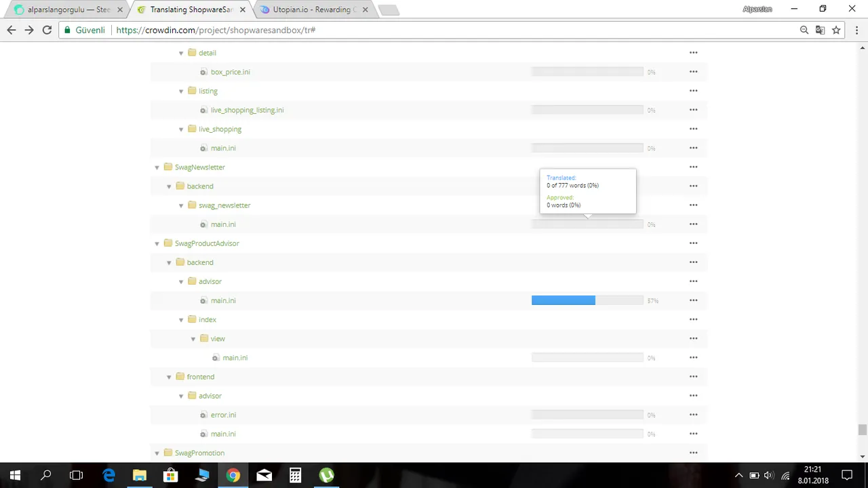Open options dots for live_shopping_listing.ini

pos(693,110)
